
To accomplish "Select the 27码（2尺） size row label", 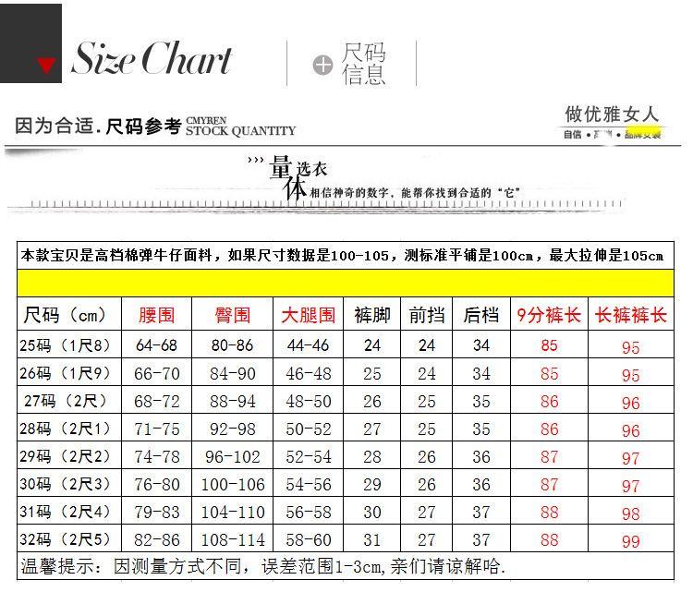I will pyautogui.click(x=66, y=401).
